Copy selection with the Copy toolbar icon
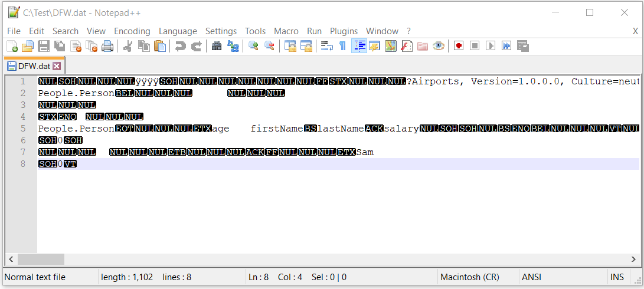Image resolution: width=644 pixels, height=289 pixels. tap(144, 46)
